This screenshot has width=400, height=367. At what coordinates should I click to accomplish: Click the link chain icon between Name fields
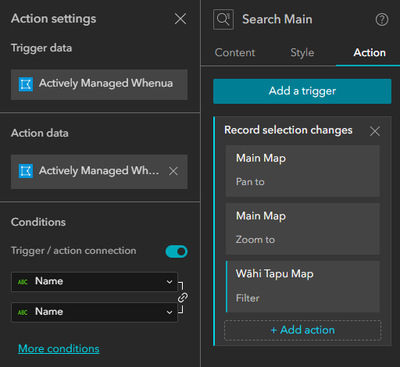coord(183,297)
